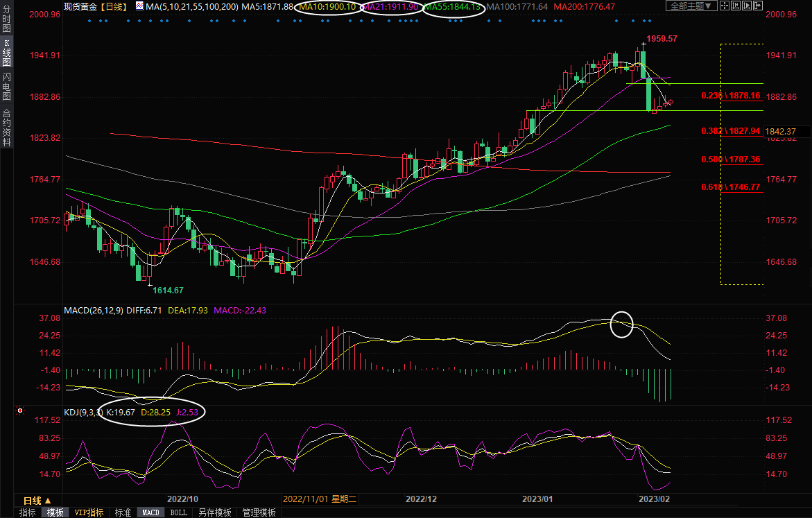Viewport: 812px width, 518px height.
Task: Click the 另存模板 button
Action: (x=214, y=512)
